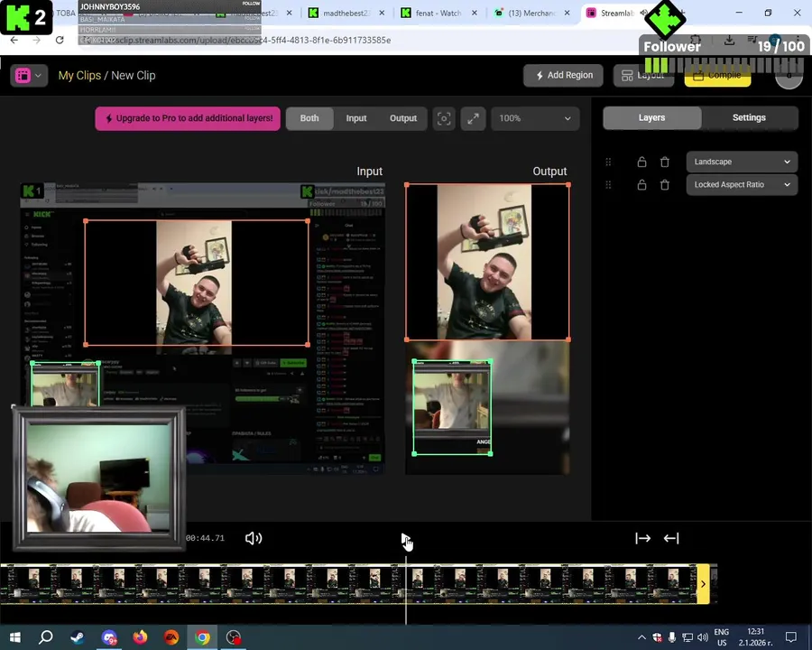Select the green webcam region in Input
The image size is (812, 650).
tap(65, 384)
